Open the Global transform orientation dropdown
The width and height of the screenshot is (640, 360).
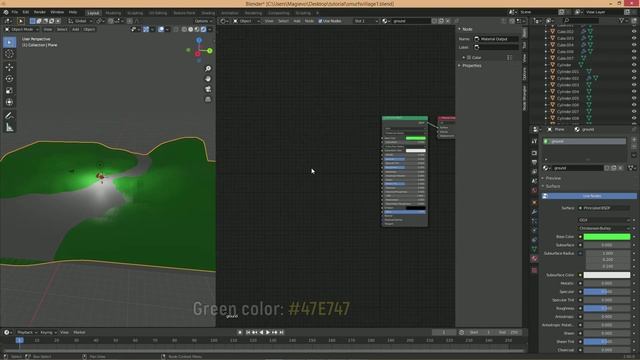pyautogui.click(x=80, y=21)
